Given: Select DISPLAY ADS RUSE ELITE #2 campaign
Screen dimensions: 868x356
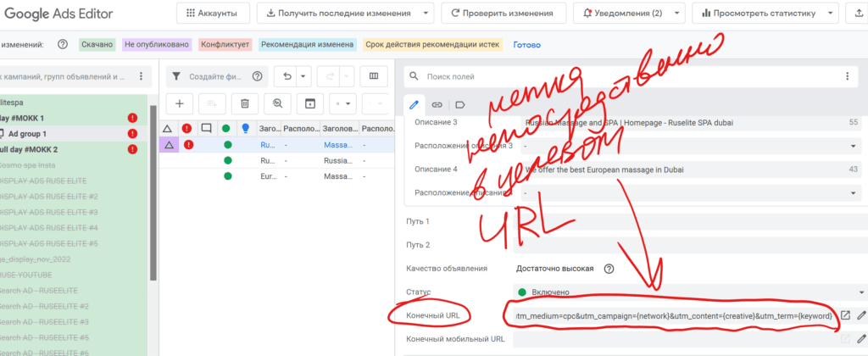Looking at the screenshot, I should (x=48, y=197).
